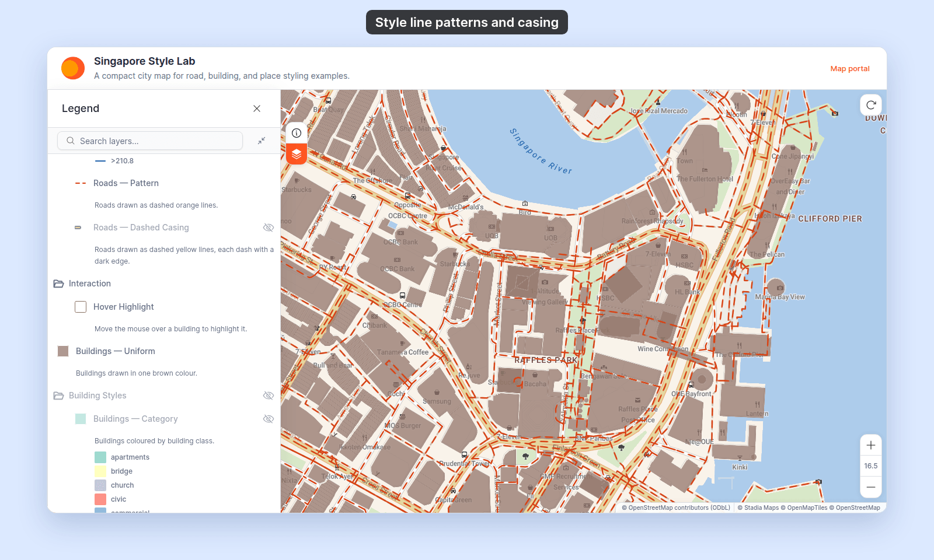Click the bridge colour swatch
The height and width of the screenshot is (560, 934).
pyautogui.click(x=100, y=471)
